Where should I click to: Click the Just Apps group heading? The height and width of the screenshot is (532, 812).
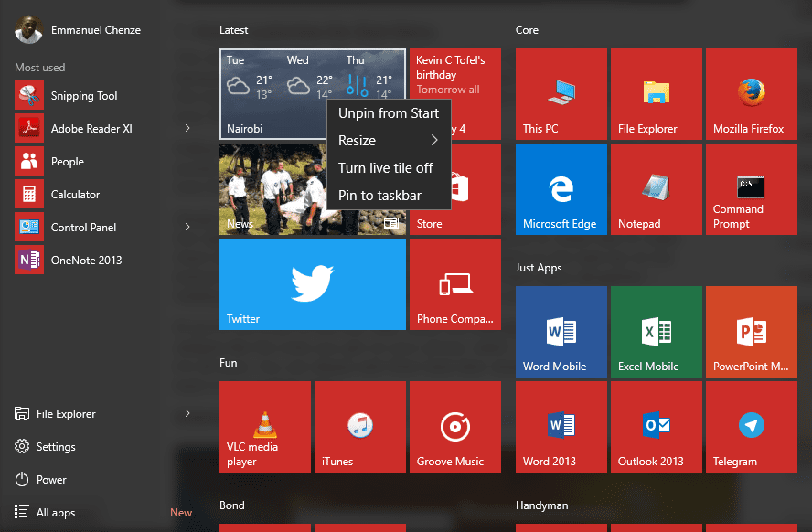click(x=539, y=268)
